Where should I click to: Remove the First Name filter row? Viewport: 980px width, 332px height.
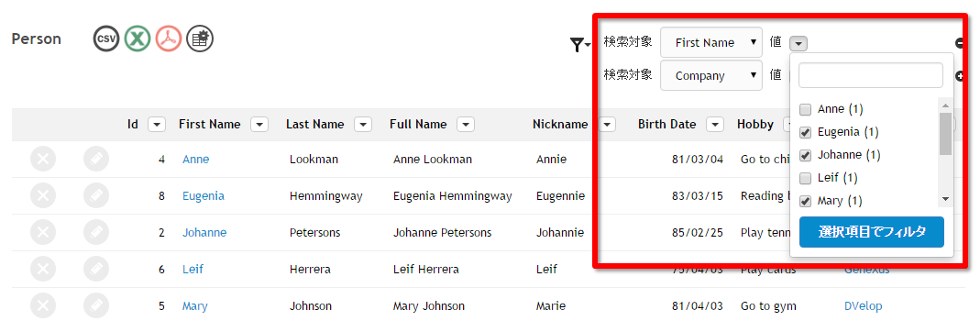(x=960, y=43)
